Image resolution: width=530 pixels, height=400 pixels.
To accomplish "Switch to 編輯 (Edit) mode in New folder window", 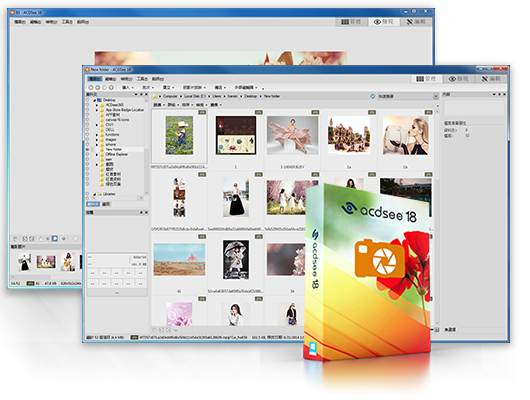I will coord(491,79).
